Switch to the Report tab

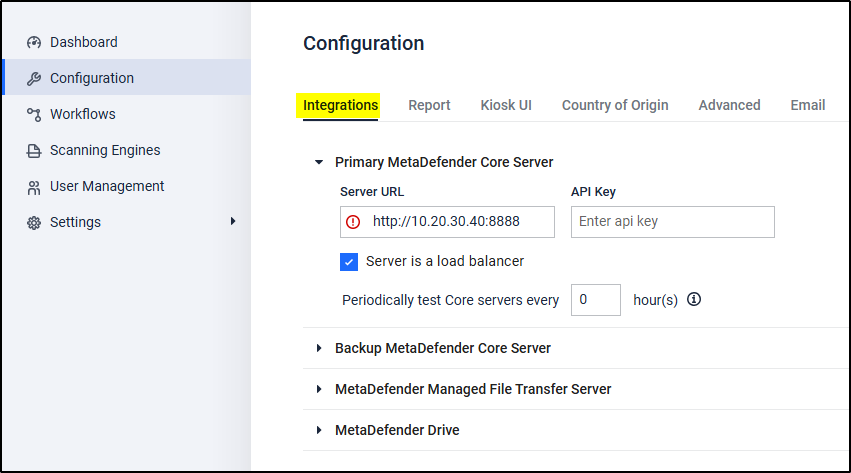(429, 105)
